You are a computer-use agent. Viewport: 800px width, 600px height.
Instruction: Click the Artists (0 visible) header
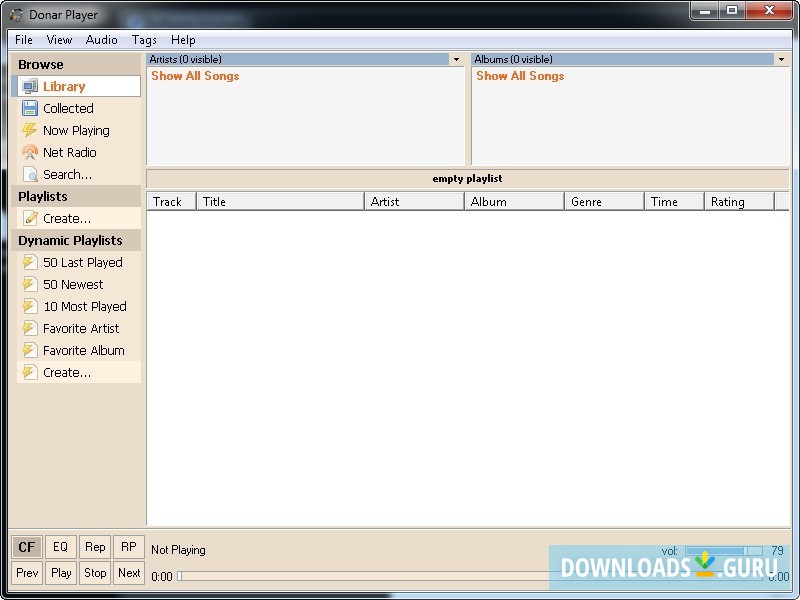[x=297, y=59]
